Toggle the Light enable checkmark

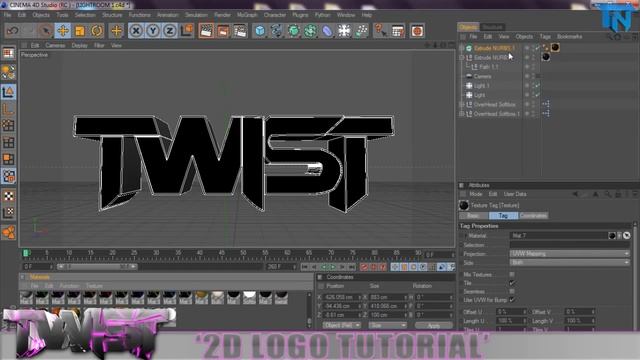pos(538,95)
